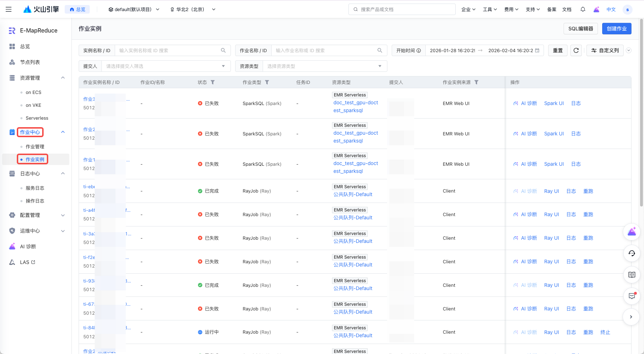Click the status column filter funnel icon
The image size is (644, 354).
pos(213,82)
